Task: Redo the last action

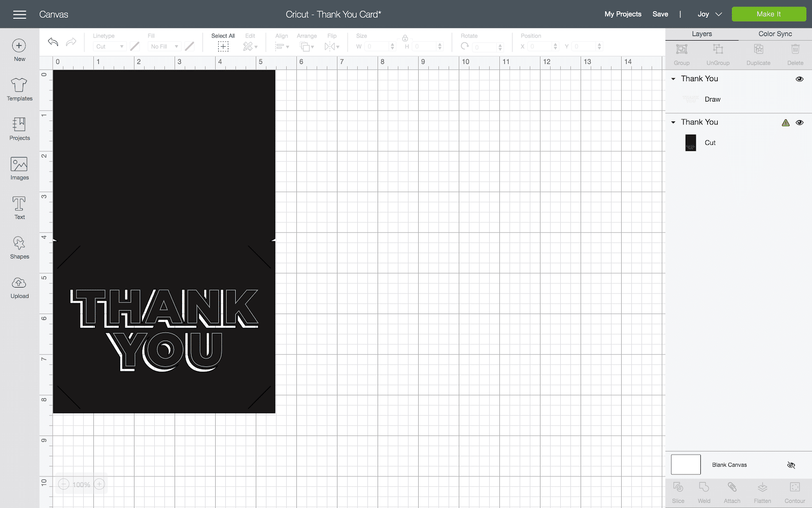Action: (x=72, y=42)
